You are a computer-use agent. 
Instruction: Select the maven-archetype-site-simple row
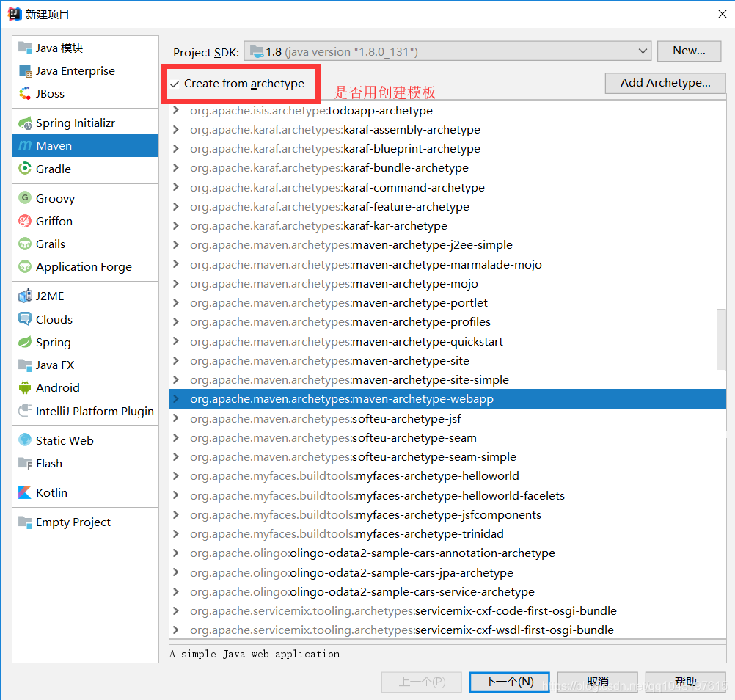[x=447, y=380]
